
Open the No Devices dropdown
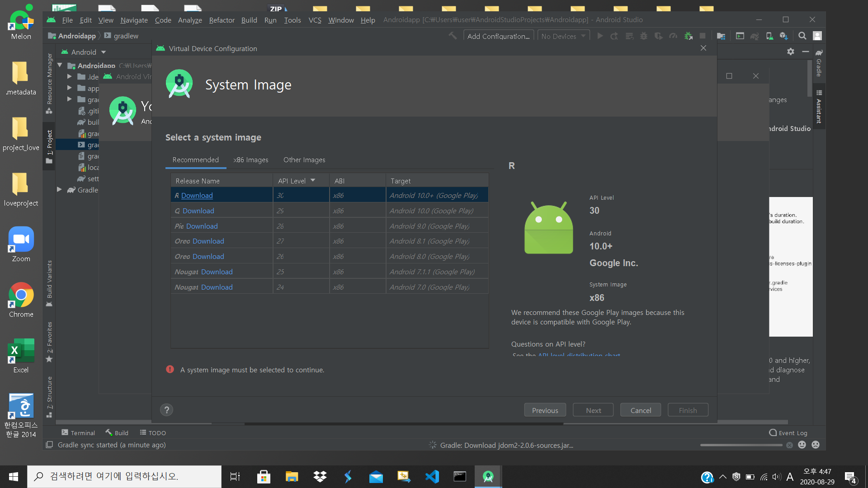(x=563, y=36)
